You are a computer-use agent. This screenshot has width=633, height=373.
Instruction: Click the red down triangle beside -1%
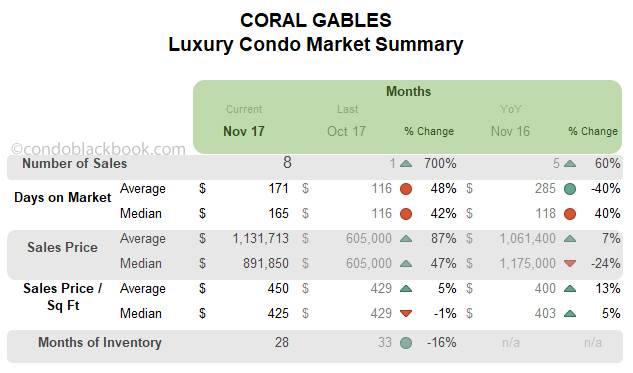(406, 314)
